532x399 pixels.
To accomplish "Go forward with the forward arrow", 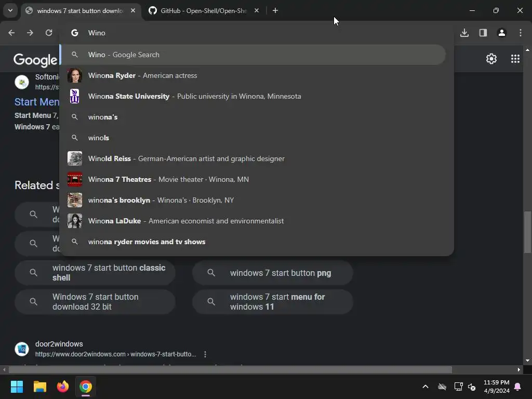I will pyautogui.click(x=30, y=33).
